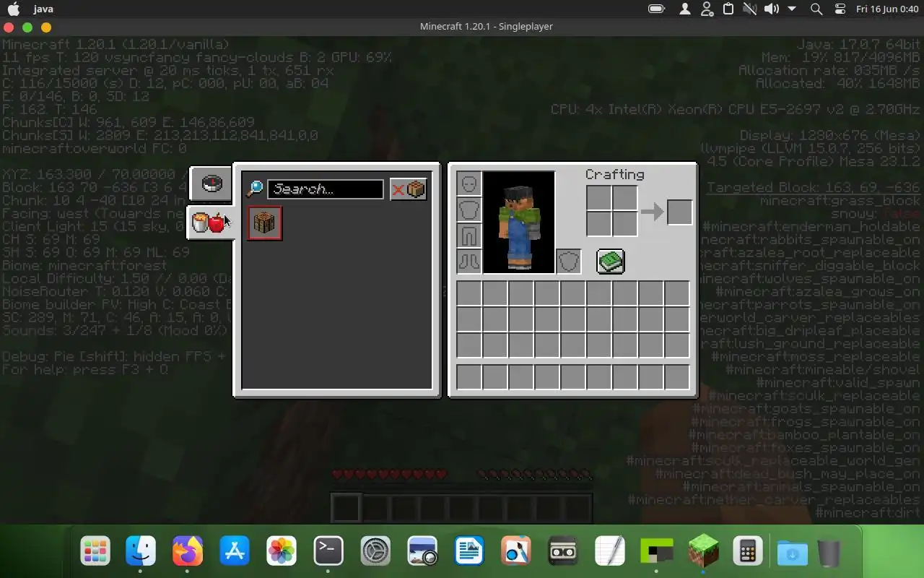Click the Minecraft grass block dock icon
The height and width of the screenshot is (578, 924).
[x=703, y=551]
